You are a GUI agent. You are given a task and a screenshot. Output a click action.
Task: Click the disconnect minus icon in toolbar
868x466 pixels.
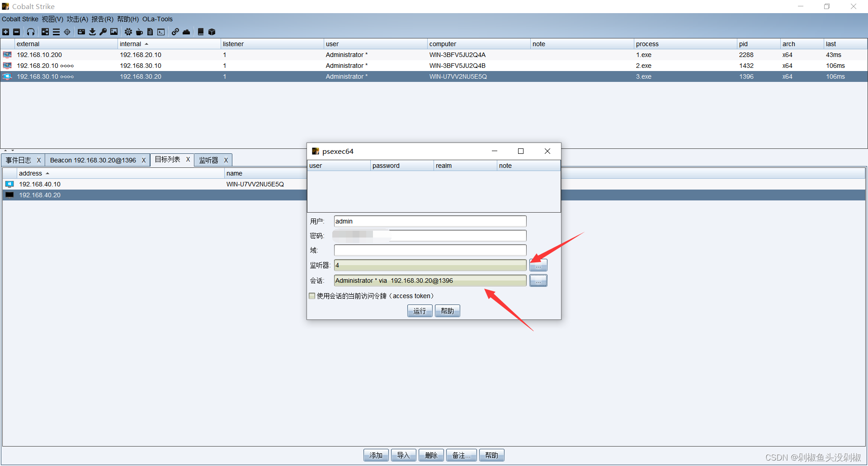[17, 32]
